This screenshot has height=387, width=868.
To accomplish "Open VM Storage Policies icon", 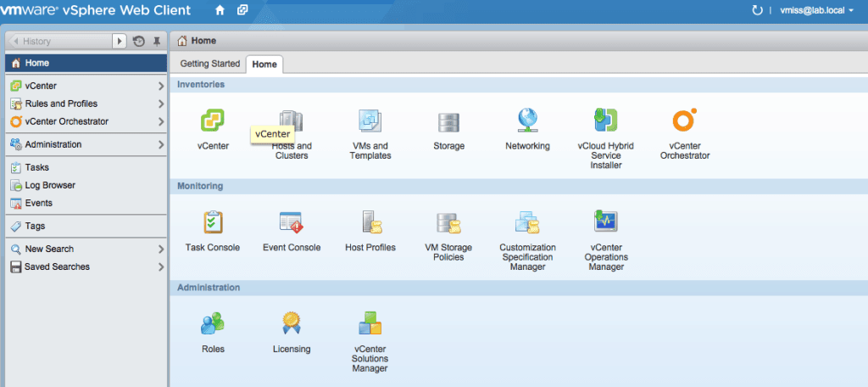I will point(449,222).
